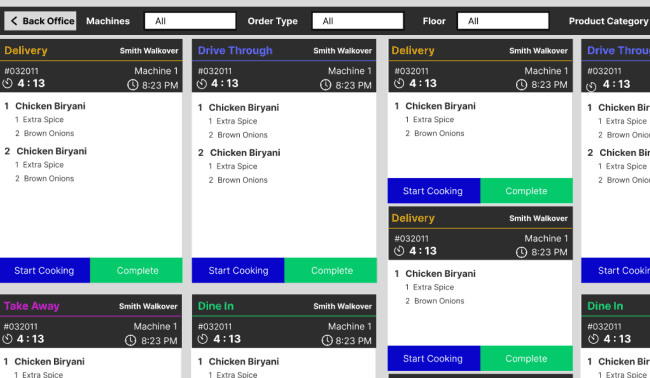Screen dimensions: 650x378
Task: Click Brown Onions under item 2 on two-item Delivery card
Action: coord(49,179)
